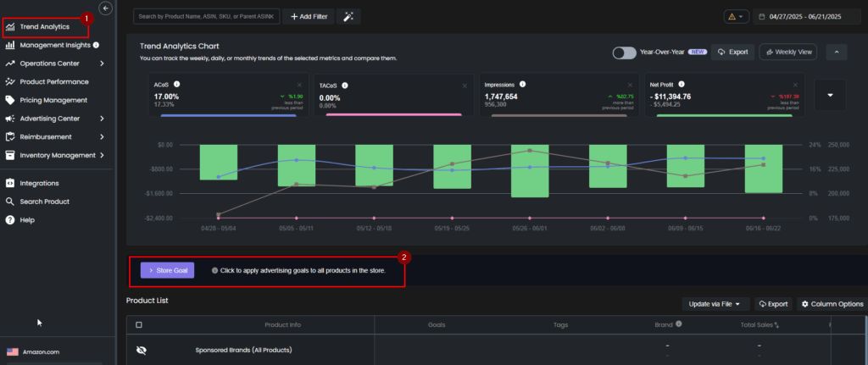Viewport: 868px width, 365px height.
Task: Click the blue ACoS color bar
Action: pos(228,115)
